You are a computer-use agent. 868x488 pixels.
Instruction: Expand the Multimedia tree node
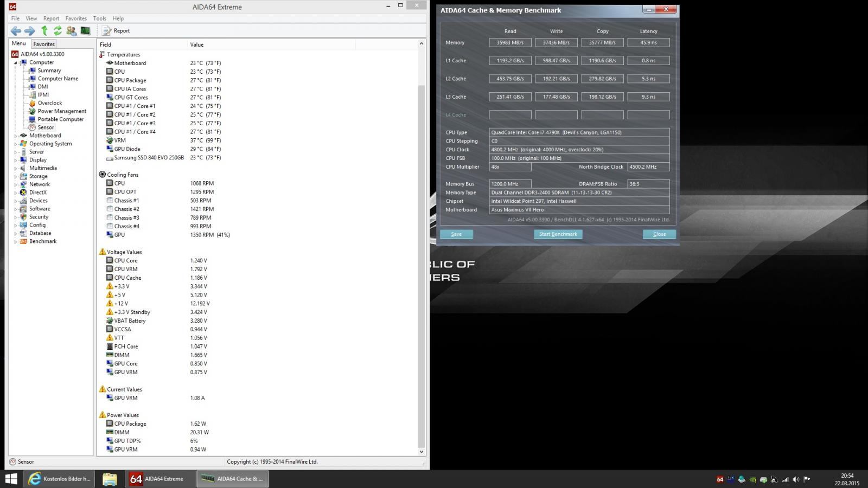[15, 169]
